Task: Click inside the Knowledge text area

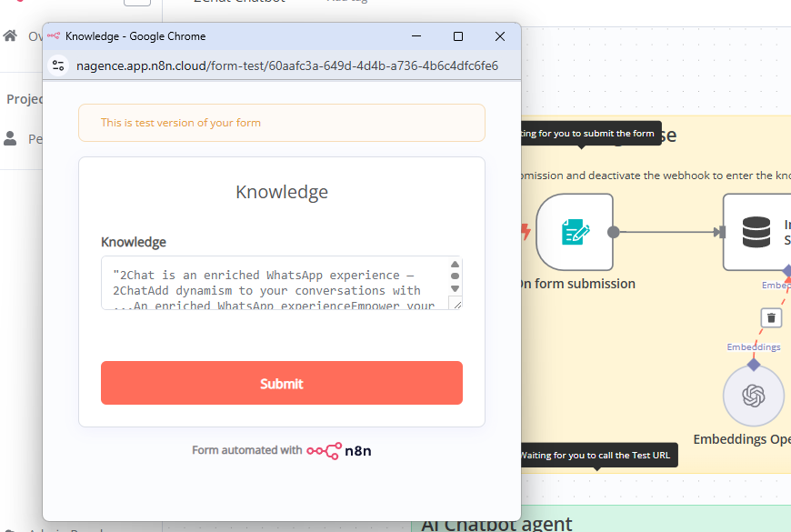Action: pos(273,283)
